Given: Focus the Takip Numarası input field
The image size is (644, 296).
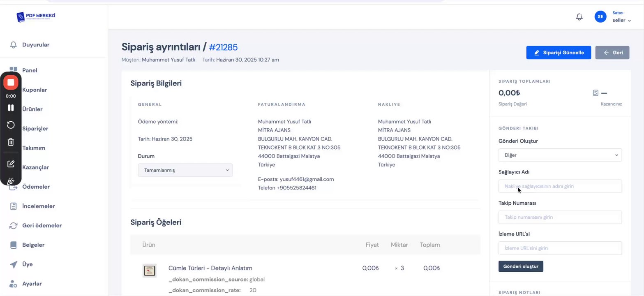Looking at the screenshot, I should [x=560, y=217].
